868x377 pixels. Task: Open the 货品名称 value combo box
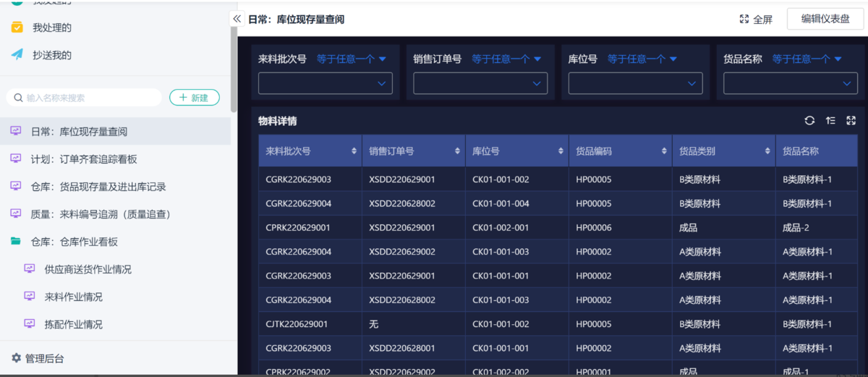[x=790, y=83]
